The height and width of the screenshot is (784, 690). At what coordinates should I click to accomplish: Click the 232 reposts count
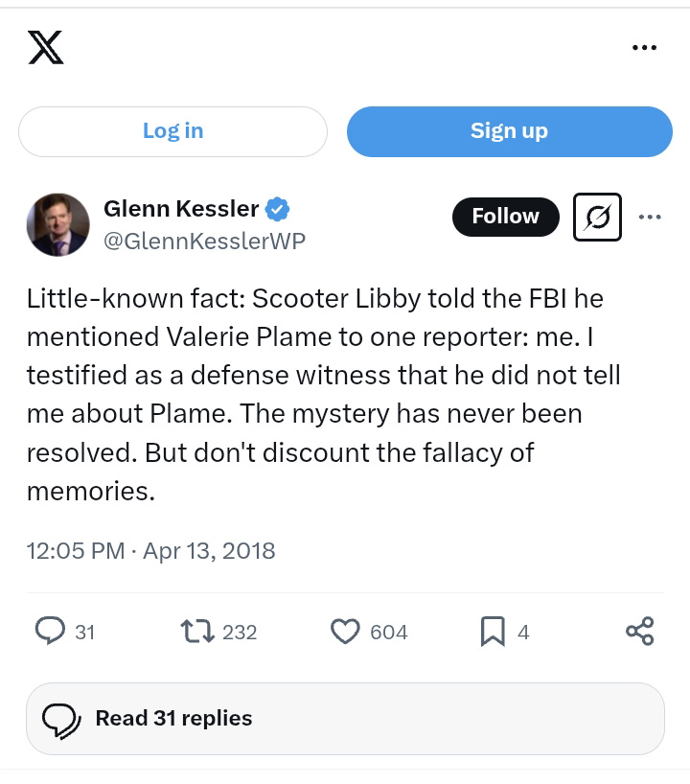pyautogui.click(x=240, y=632)
